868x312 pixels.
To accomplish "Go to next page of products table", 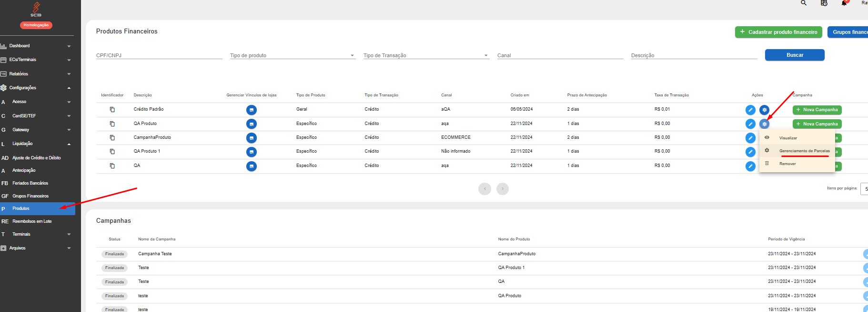I will (502, 189).
